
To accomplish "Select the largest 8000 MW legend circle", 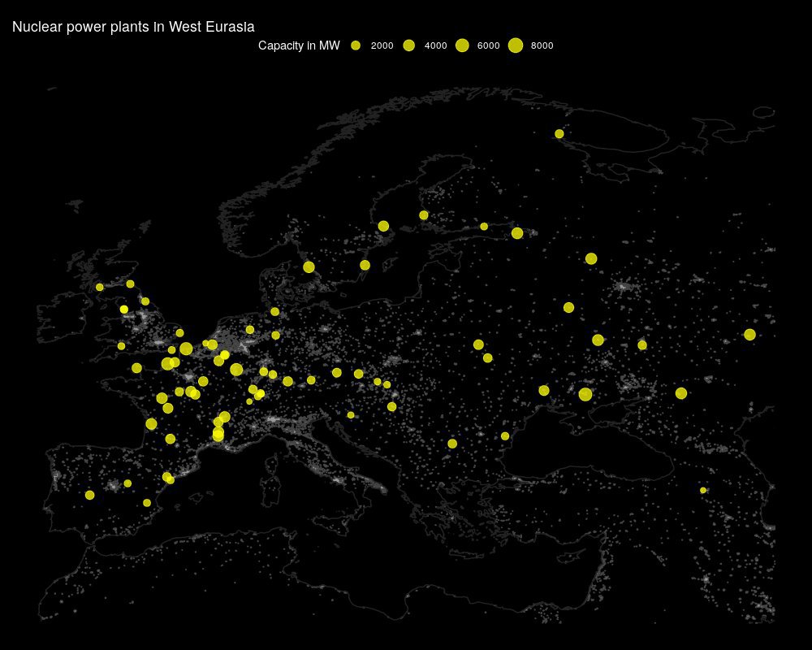I will [516, 46].
